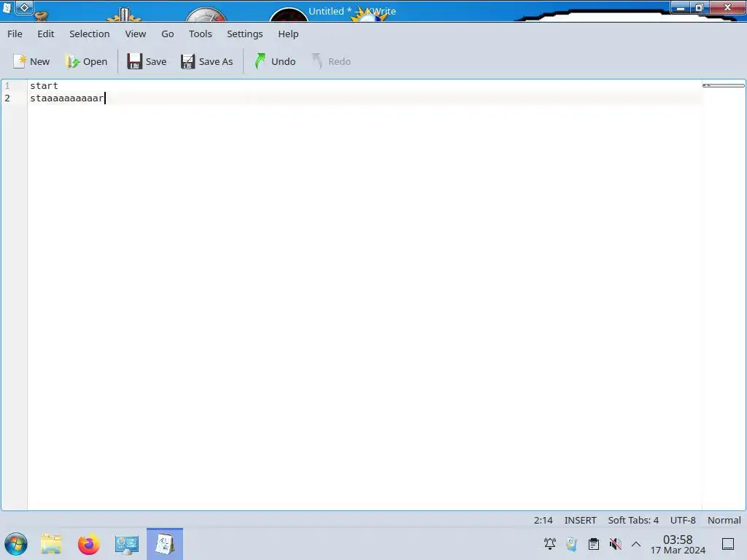
Task: Maximize or restore the KWrite window
Action: tap(700, 7)
